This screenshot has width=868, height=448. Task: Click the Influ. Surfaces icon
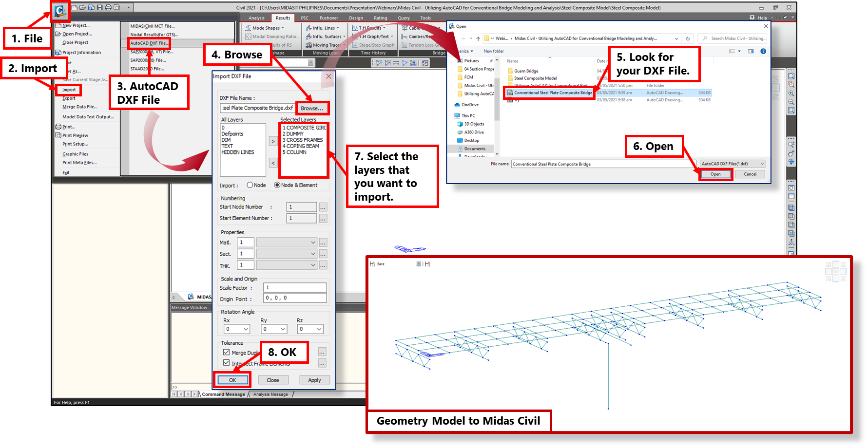pyautogui.click(x=325, y=36)
